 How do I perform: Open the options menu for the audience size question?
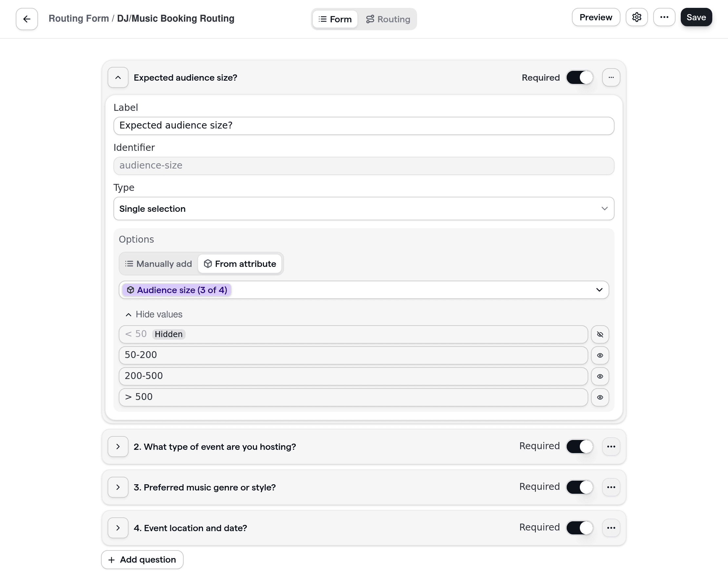[611, 77]
